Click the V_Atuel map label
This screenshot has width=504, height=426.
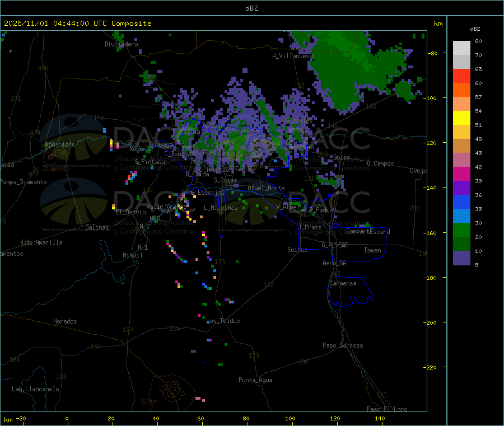288,208
